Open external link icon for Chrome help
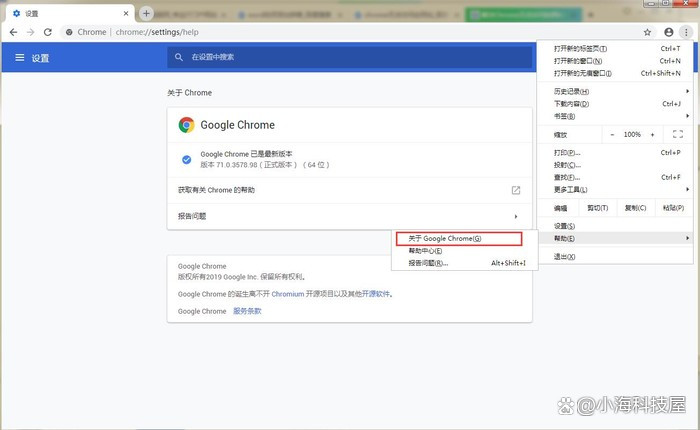 click(x=516, y=190)
